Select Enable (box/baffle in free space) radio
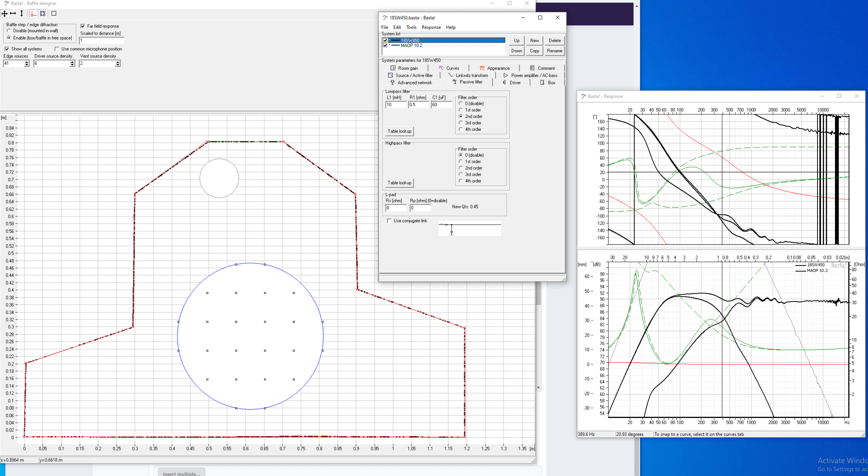The image size is (868, 476). (x=9, y=38)
